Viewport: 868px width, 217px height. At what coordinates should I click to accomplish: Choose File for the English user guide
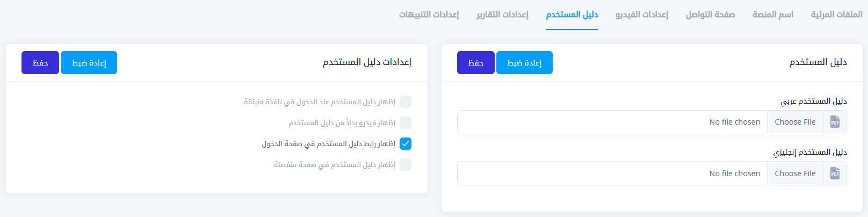[x=795, y=173]
